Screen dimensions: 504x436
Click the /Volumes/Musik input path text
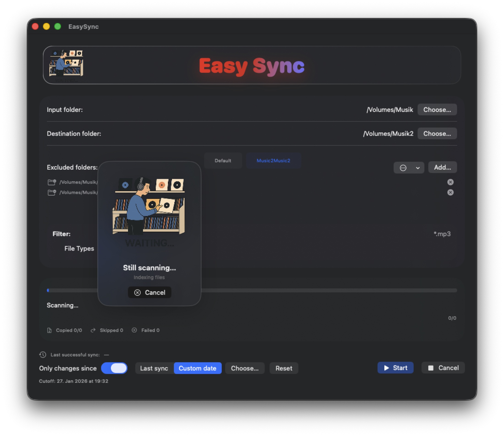click(x=390, y=110)
